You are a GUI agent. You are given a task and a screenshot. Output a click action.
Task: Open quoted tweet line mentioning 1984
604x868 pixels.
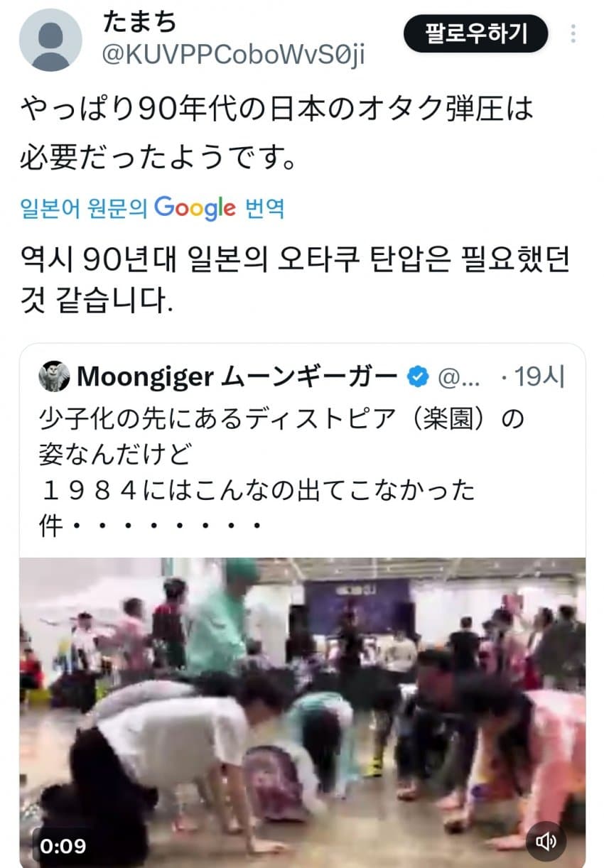click(x=256, y=490)
